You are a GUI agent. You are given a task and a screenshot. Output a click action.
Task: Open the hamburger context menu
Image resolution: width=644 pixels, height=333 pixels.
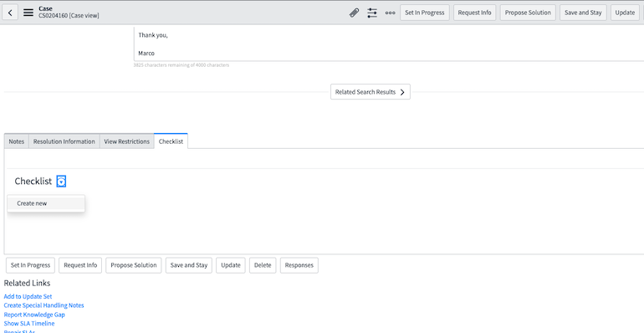[x=28, y=13]
